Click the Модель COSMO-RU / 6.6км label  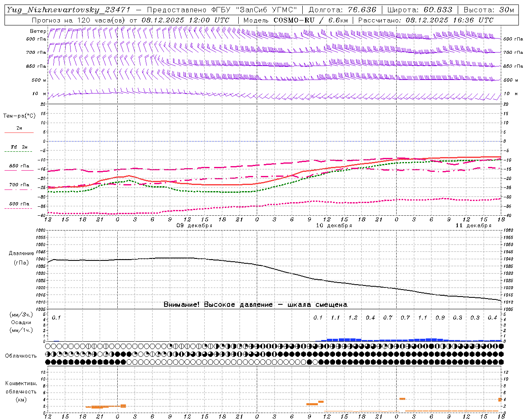click(295, 20)
